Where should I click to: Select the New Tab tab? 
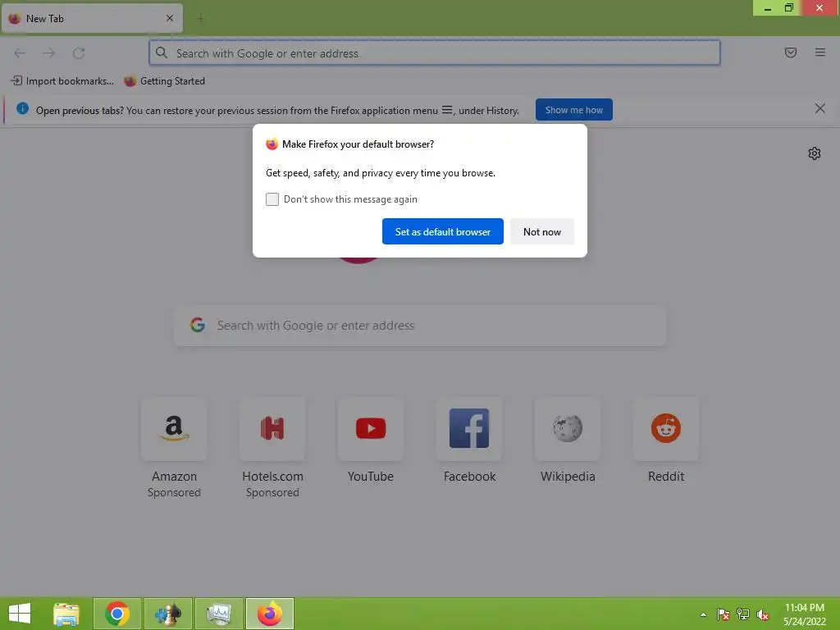[x=92, y=18]
